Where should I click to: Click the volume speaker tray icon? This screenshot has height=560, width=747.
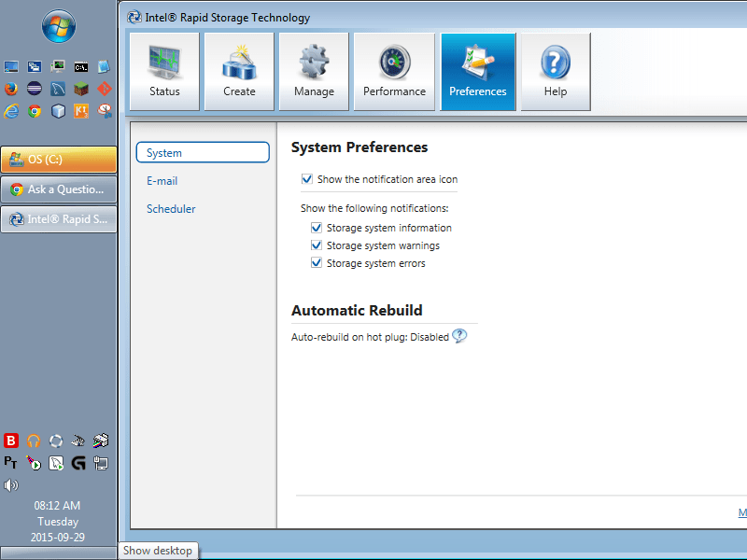tap(10, 485)
